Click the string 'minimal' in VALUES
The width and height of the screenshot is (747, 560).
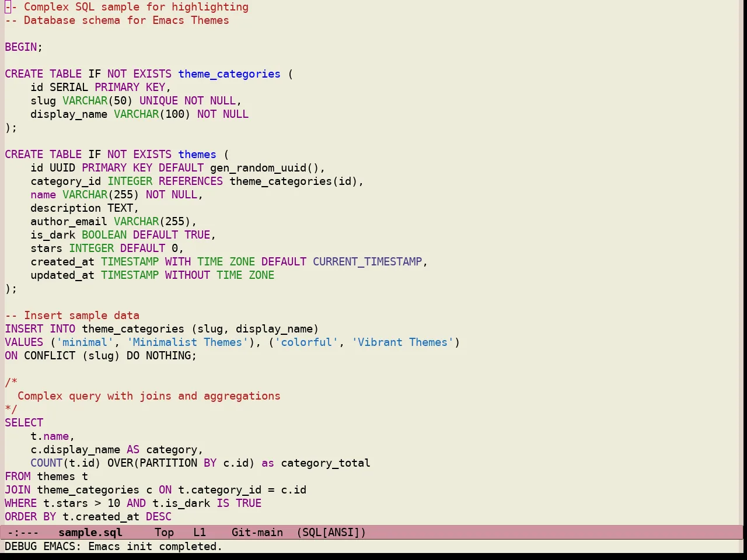pos(85,342)
